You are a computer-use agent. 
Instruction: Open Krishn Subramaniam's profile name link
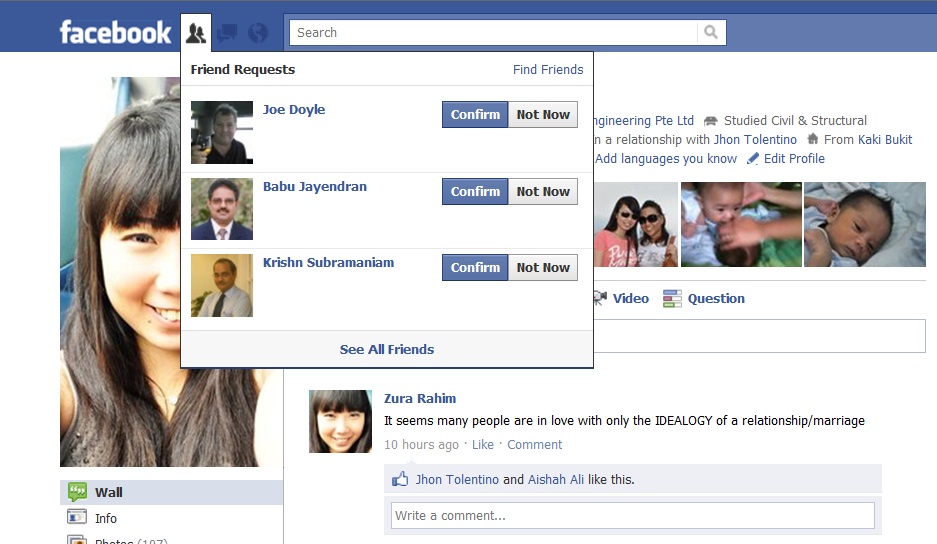coord(329,262)
